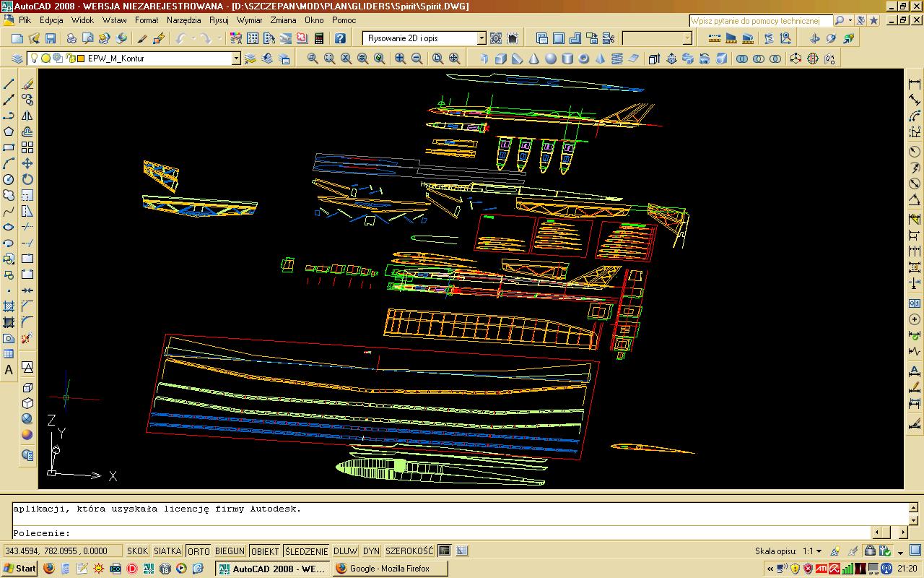The height and width of the screenshot is (578, 924).
Task: Click the Multiline Text tool
Action: tap(9, 370)
